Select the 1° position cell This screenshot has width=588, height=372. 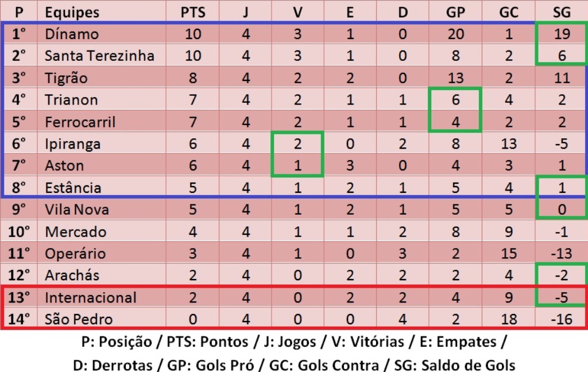click(21, 34)
